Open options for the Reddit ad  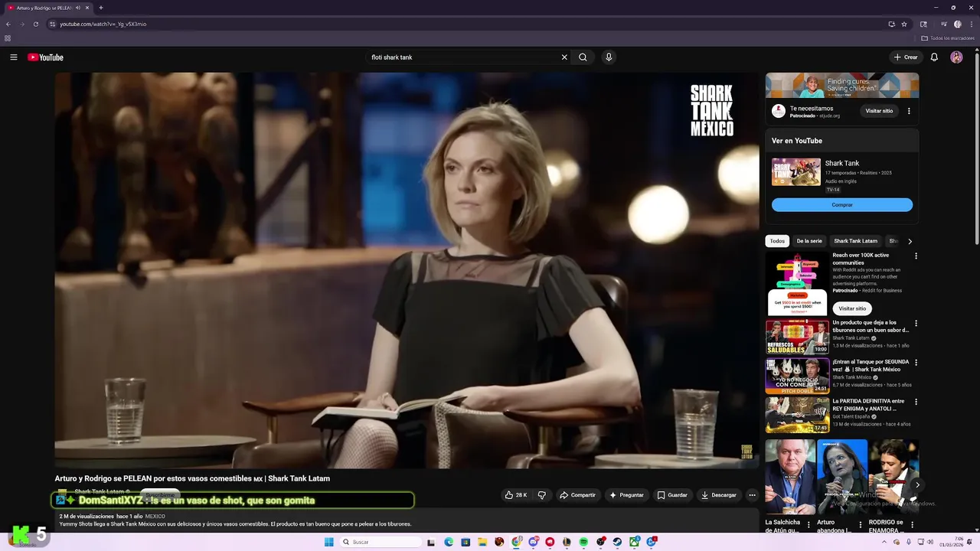click(x=916, y=256)
